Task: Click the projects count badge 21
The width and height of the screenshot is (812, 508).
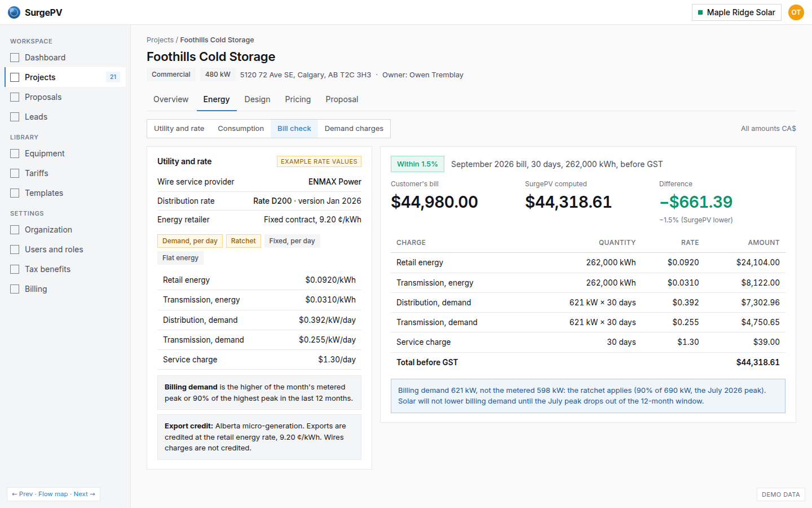Action: click(113, 77)
